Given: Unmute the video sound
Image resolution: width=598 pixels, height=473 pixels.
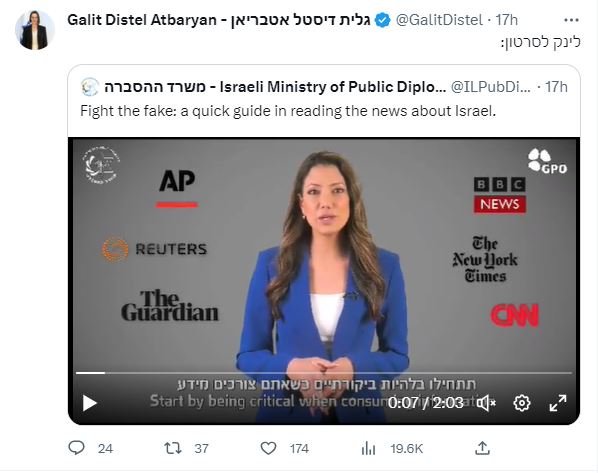Looking at the screenshot, I should pyautogui.click(x=487, y=403).
